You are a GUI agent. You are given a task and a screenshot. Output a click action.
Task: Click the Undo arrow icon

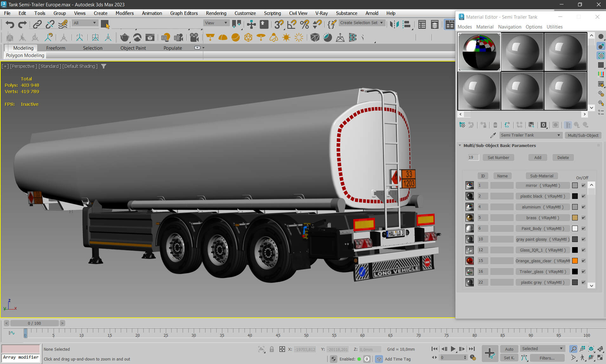[x=10, y=24]
